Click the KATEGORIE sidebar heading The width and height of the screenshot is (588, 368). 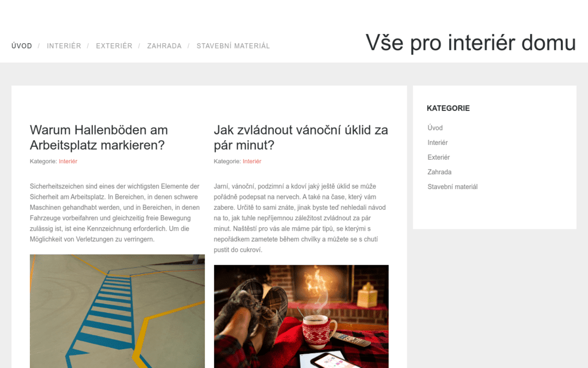click(448, 108)
